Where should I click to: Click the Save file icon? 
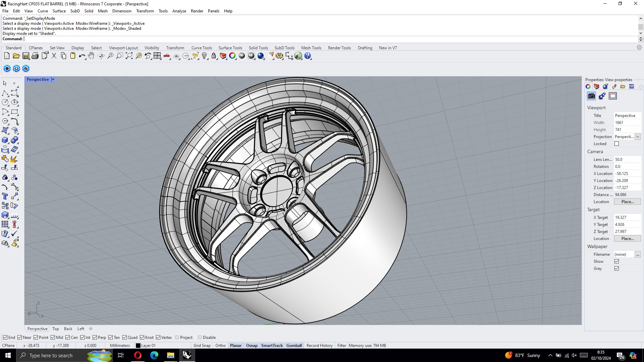click(x=26, y=56)
